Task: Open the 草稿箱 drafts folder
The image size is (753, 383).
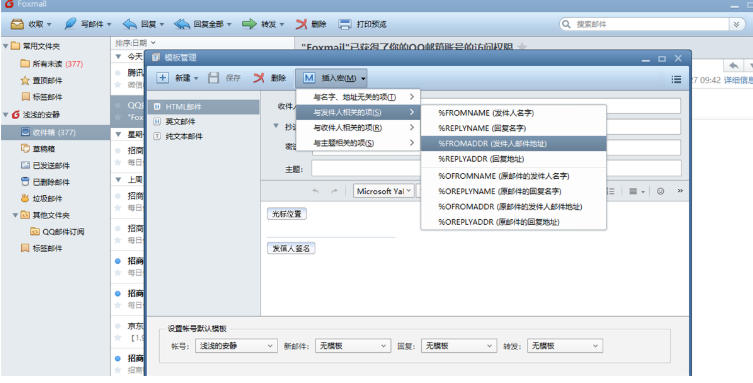Action: click(38, 149)
